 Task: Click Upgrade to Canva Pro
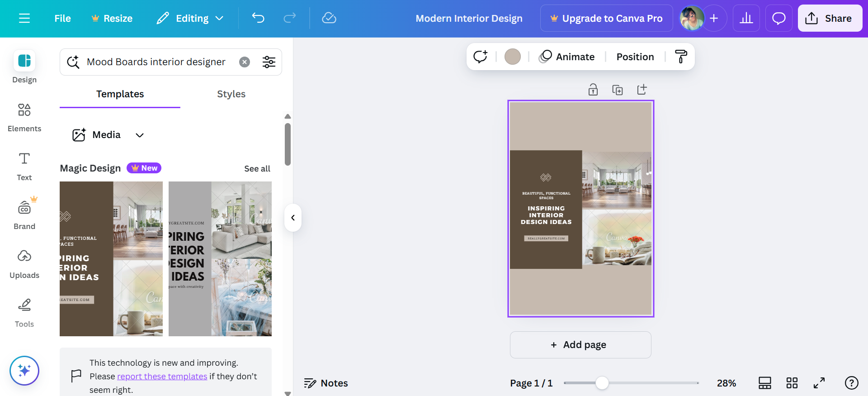[x=606, y=18]
